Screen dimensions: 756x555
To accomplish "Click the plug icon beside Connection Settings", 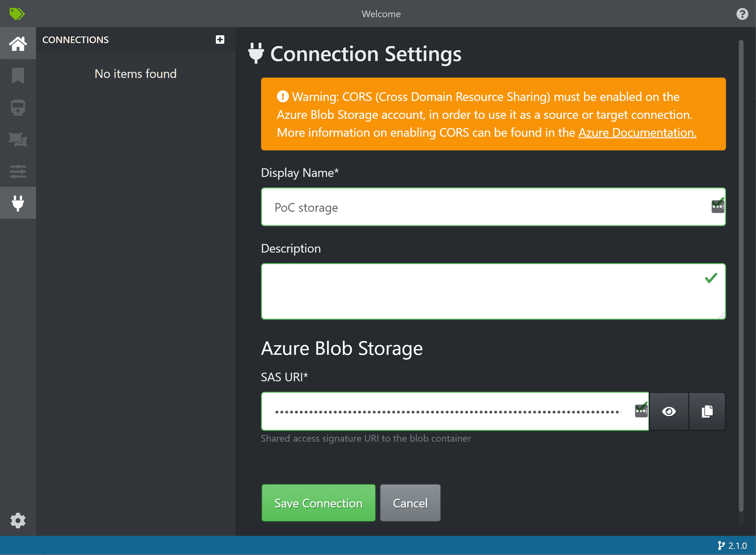I will (x=256, y=53).
